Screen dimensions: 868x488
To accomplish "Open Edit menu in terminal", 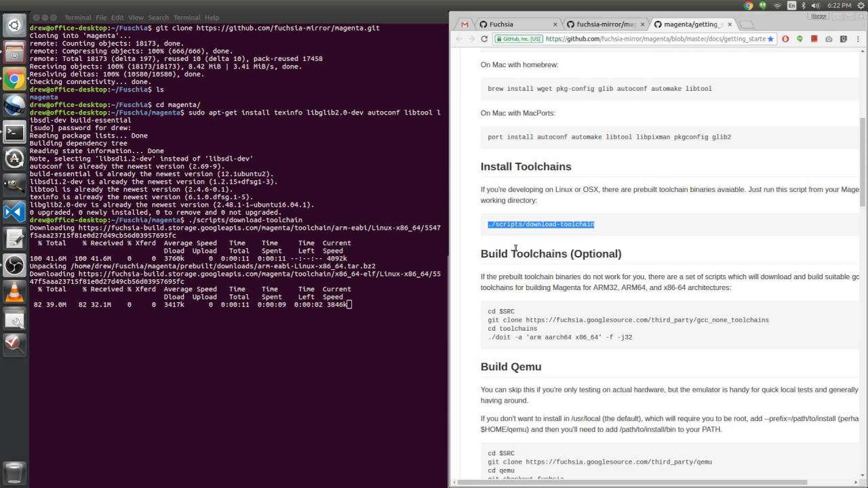I will tap(118, 18).
